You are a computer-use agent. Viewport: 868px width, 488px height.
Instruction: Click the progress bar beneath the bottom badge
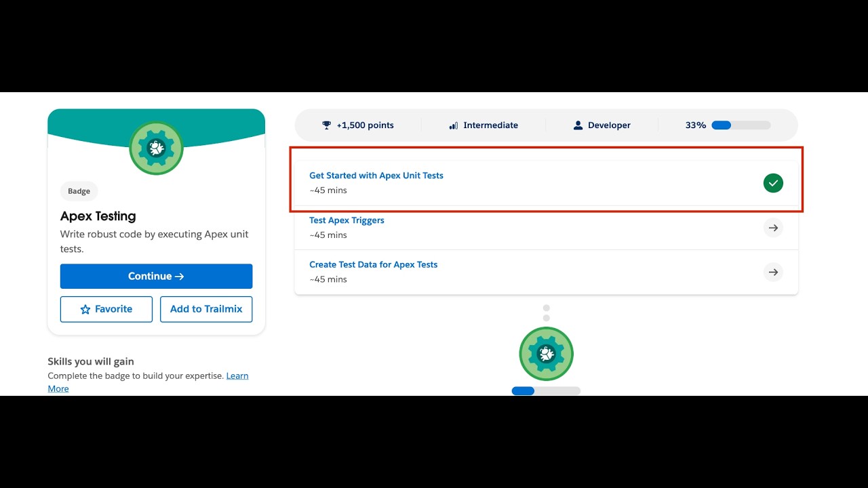click(x=547, y=391)
